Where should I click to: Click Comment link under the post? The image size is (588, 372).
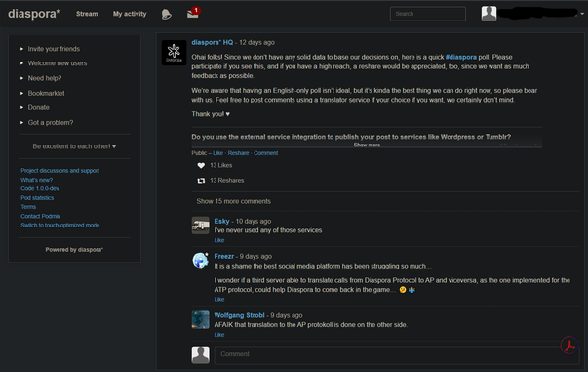[266, 153]
